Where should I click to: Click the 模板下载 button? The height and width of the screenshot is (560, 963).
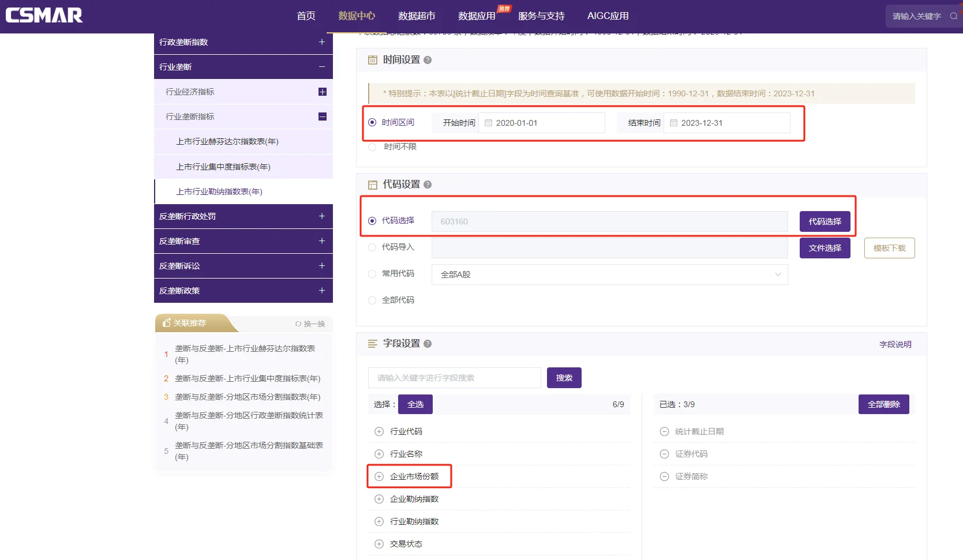tap(889, 247)
